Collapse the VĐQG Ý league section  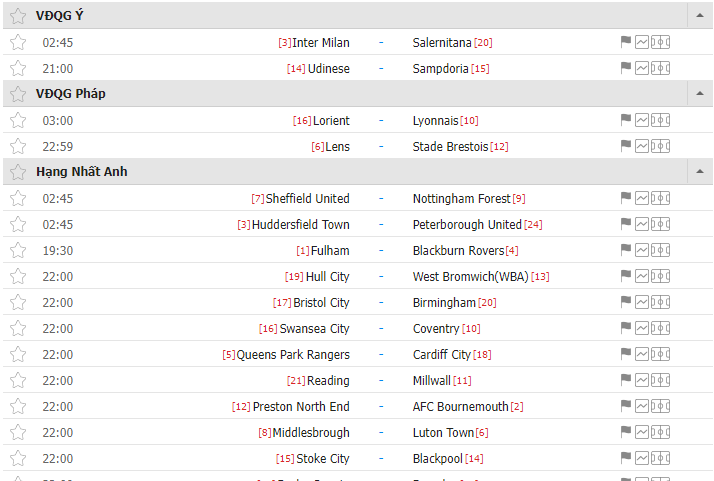click(x=700, y=15)
